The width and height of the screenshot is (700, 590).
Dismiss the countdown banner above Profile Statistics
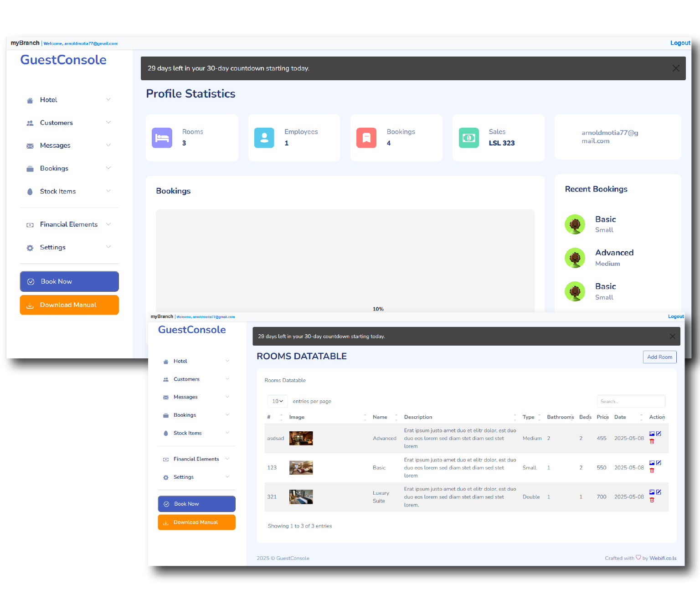click(676, 68)
